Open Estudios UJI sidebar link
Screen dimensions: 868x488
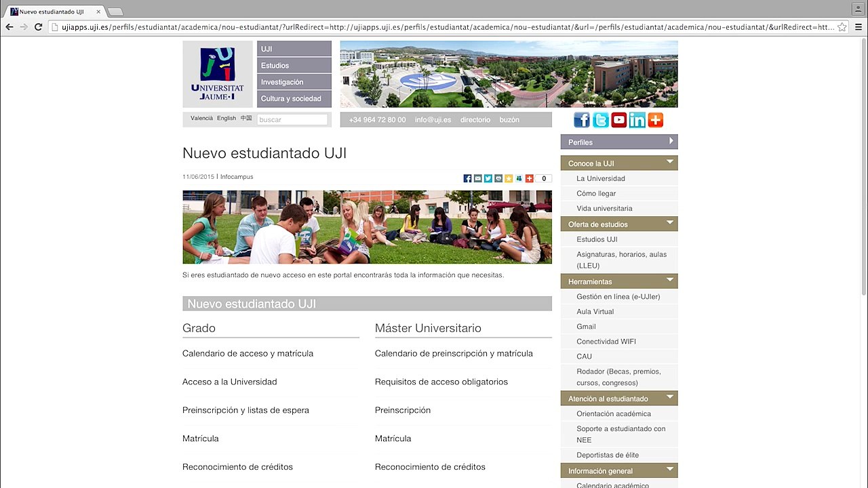click(597, 239)
